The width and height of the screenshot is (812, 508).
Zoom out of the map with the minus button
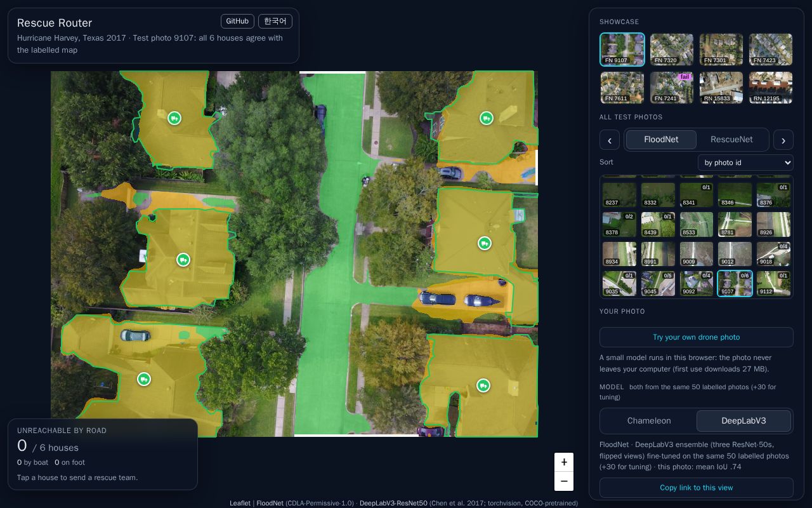coord(564,481)
